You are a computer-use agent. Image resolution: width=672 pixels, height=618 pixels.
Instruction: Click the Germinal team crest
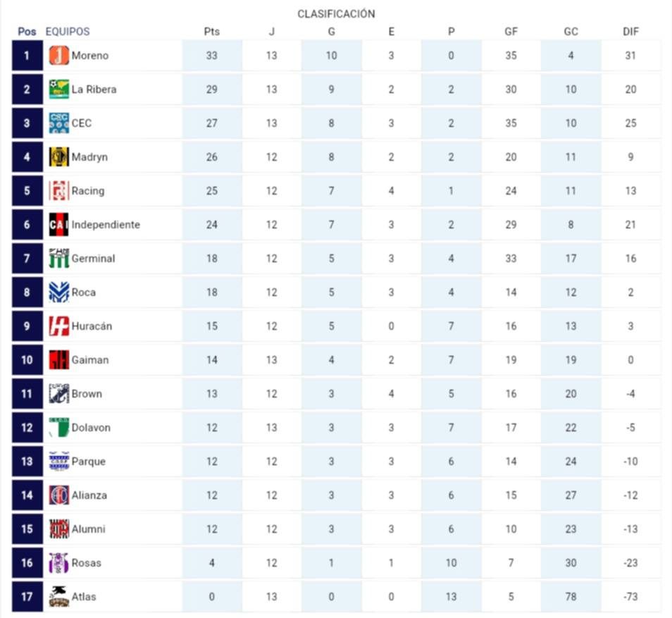(59, 259)
